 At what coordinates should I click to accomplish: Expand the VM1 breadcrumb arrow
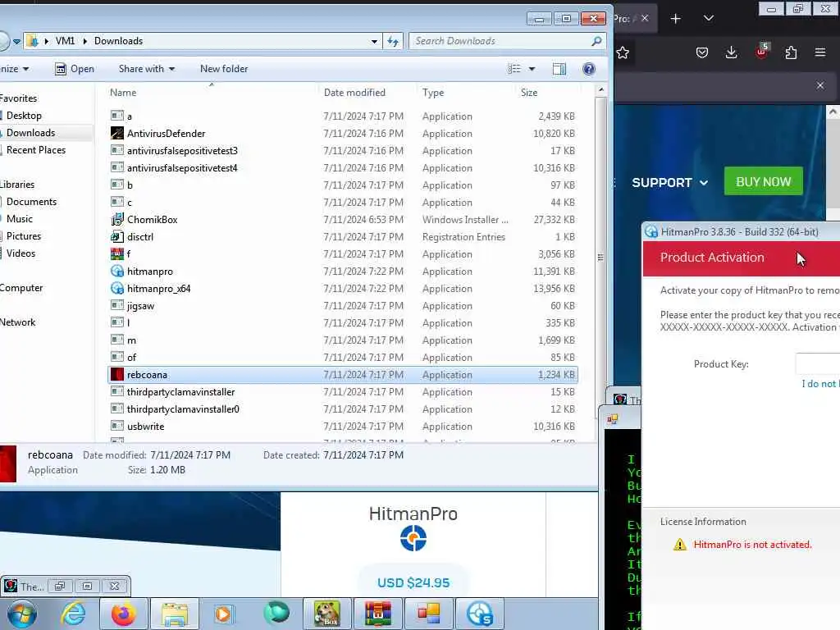tap(84, 41)
